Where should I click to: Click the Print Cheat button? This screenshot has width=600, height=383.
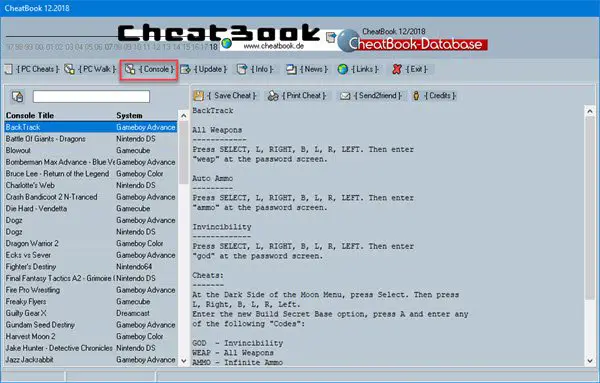(x=297, y=96)
